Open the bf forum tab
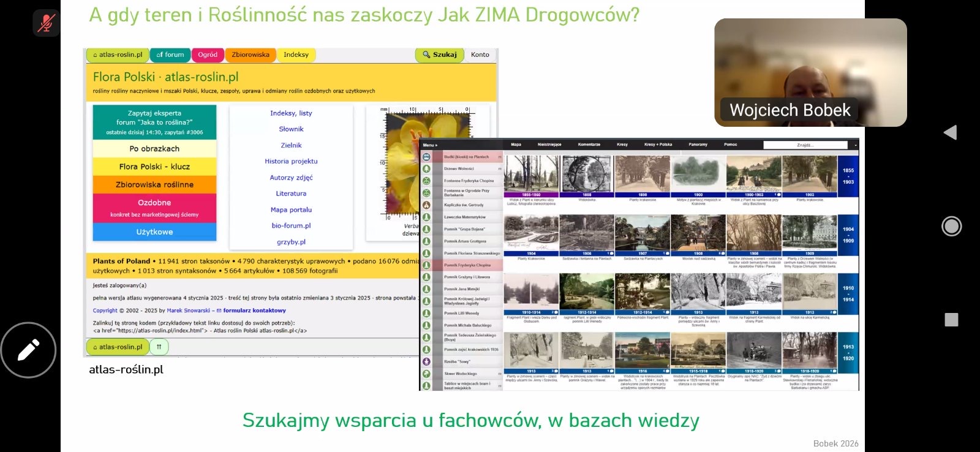This screenshot has width=980, height=452. coord(170,55)
